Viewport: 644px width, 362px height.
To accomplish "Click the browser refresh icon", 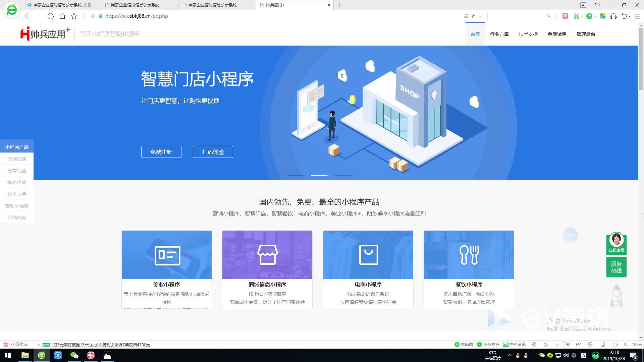I will pyautogui.click(x=51, y=16).
